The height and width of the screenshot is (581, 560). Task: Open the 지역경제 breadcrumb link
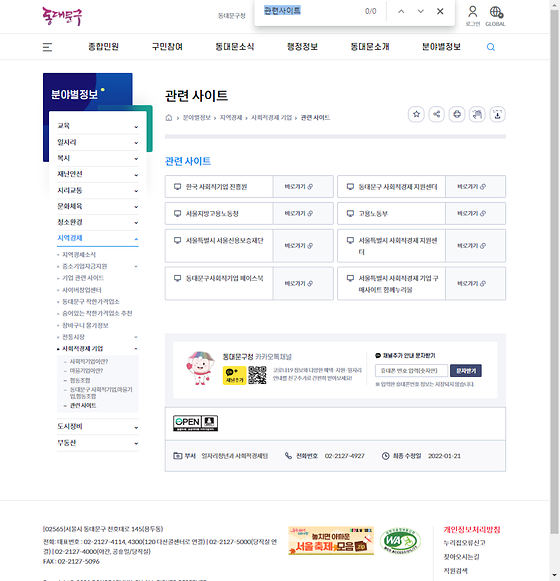(231, 118)
